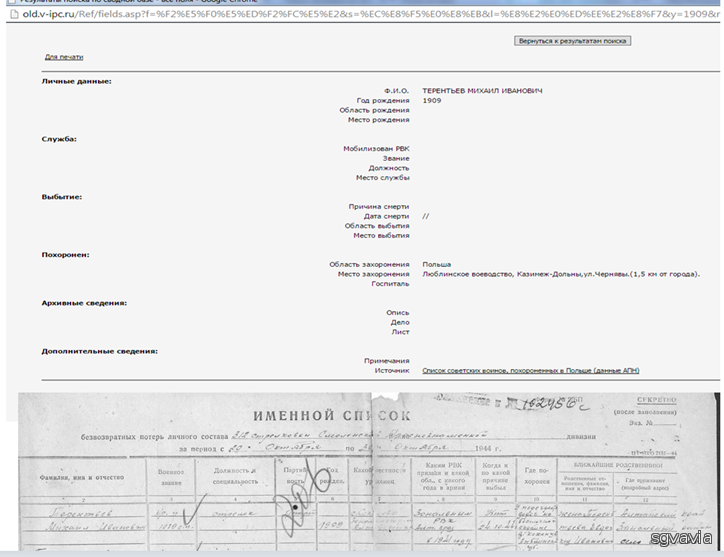Click the 'Дело' field label
The width and height of the screenshot is (724, 557).
pyautogui.click(x=400, y=322)
